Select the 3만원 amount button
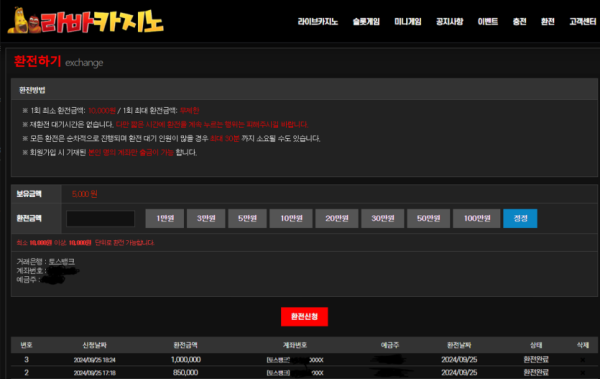 coord(206,218)
